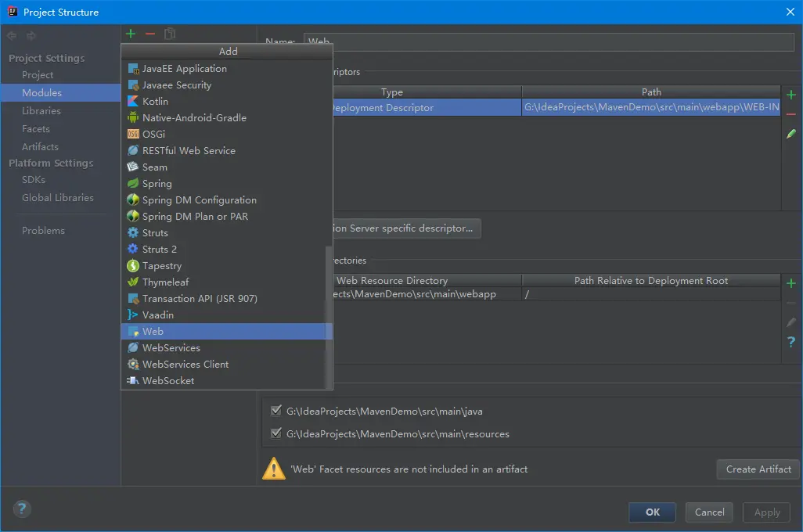Select the highlighted Web entry
Viewport: 803px width, 532px height.
(x=224, y=331)
